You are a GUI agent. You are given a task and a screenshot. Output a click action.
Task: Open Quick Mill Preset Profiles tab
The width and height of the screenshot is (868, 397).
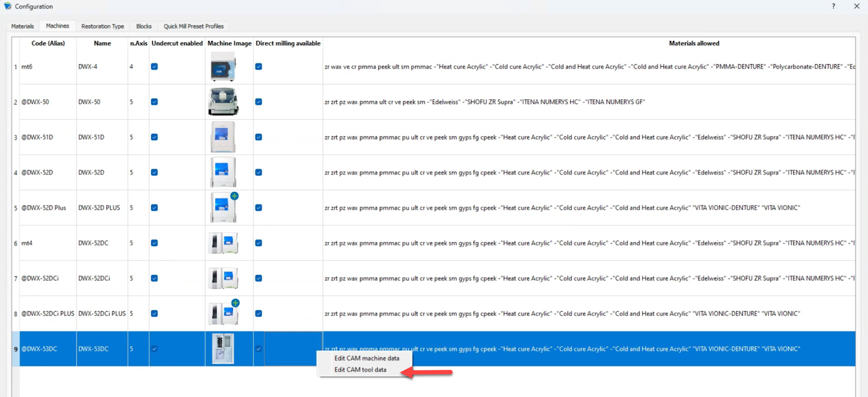(194, 26)
